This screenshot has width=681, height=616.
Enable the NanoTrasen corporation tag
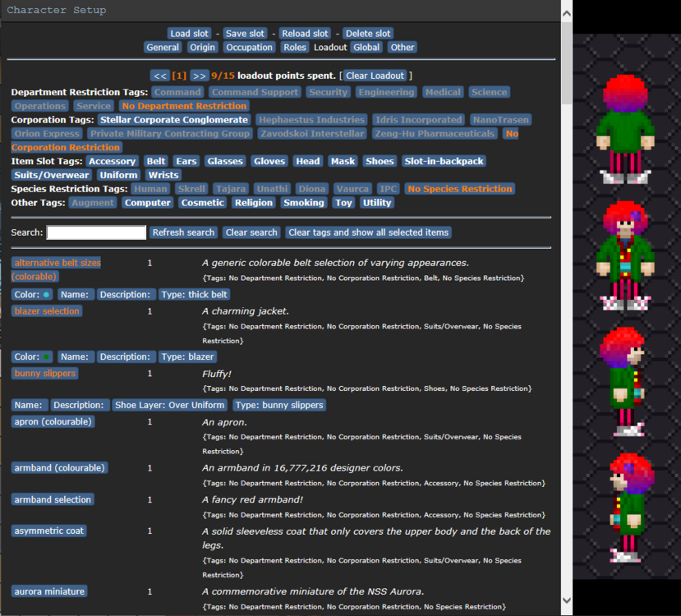point(501,119)
